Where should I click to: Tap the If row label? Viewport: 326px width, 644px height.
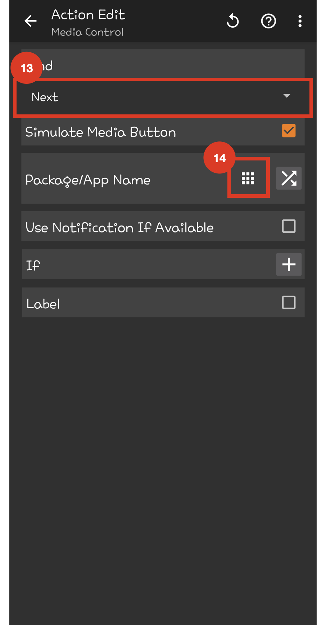tap(33, 265)
